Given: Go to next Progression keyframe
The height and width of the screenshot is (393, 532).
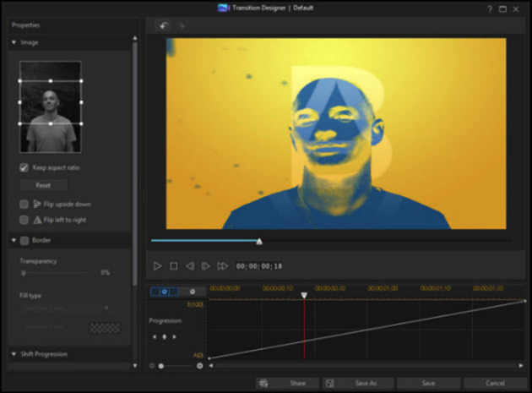Looking at the screenshot, I should click(175, 336).
